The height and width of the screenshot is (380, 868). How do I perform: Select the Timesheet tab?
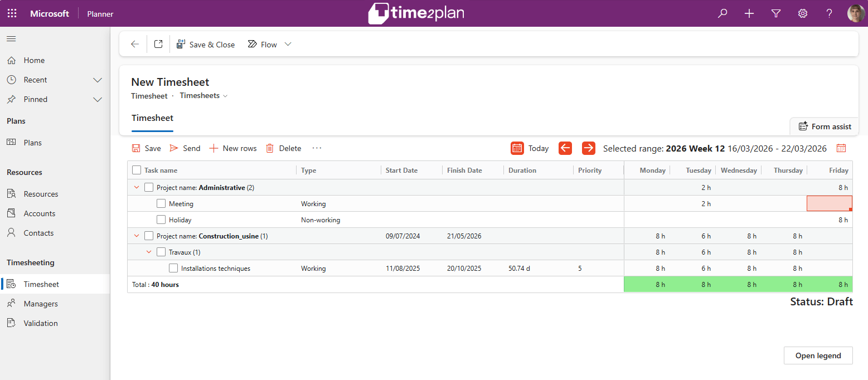pos(152,118)
